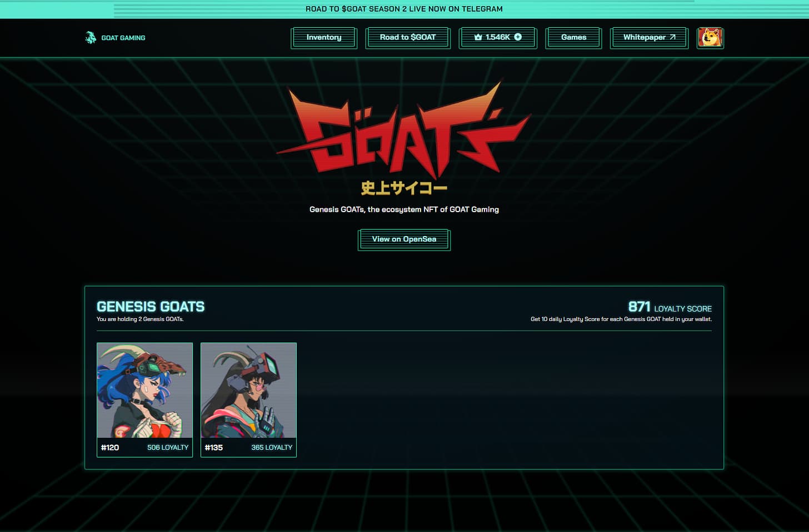Click the GENESIS GOATS heading

[x=151, y=307]
